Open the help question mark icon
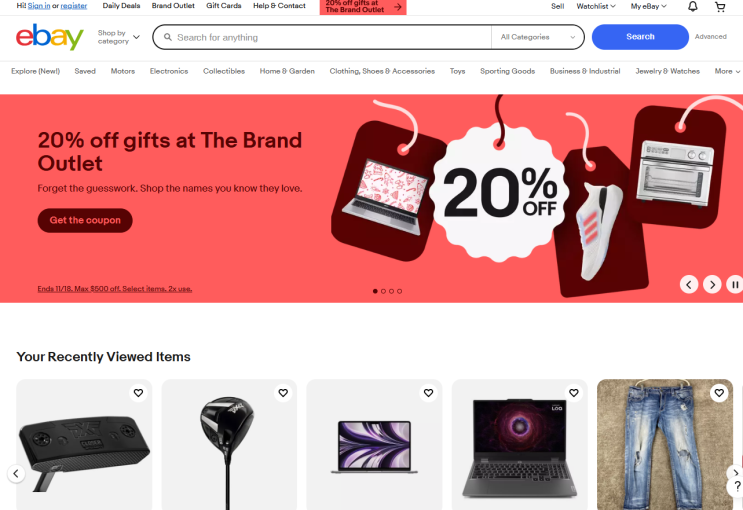This screenshot has height=510, width=743. 737,485
